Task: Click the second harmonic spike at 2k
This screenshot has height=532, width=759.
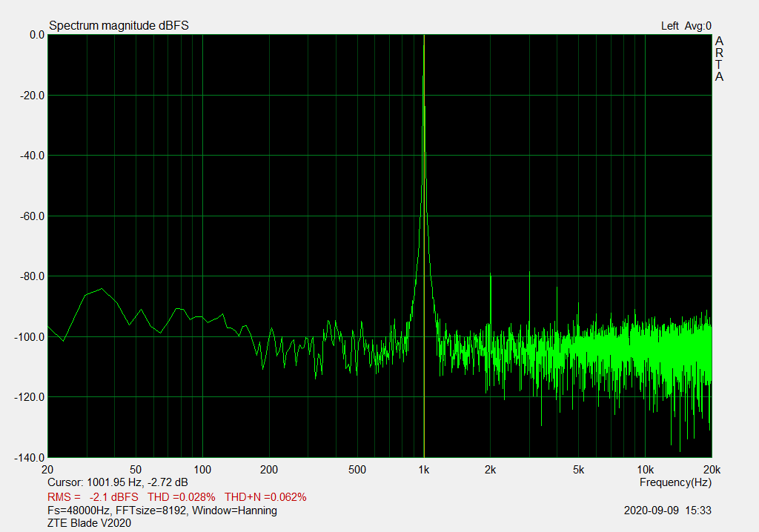Action: click(x=491, y=278)
